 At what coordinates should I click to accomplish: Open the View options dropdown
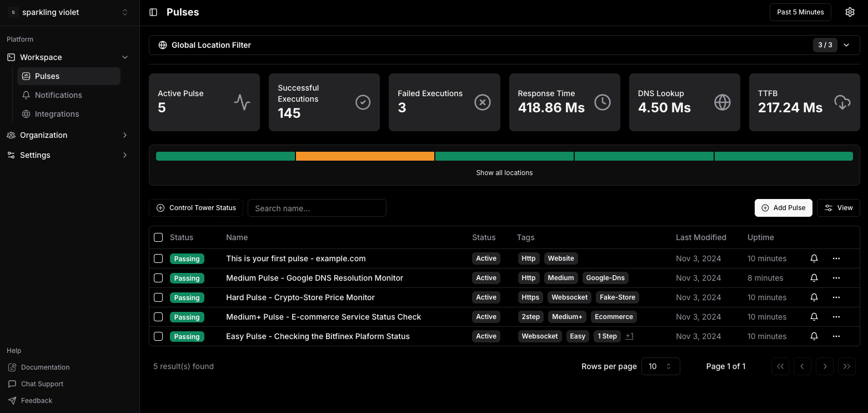839,208
